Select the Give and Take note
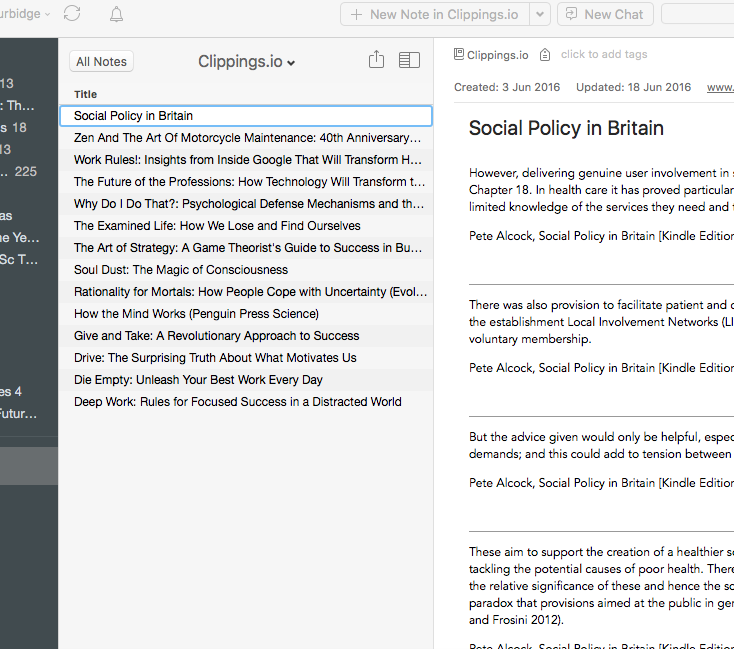 click(216, 336)
